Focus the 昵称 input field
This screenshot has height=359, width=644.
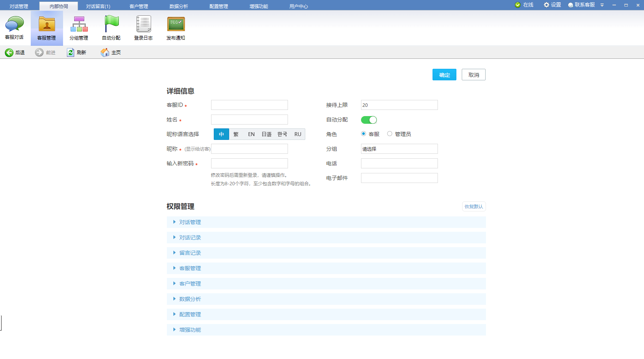249,149
